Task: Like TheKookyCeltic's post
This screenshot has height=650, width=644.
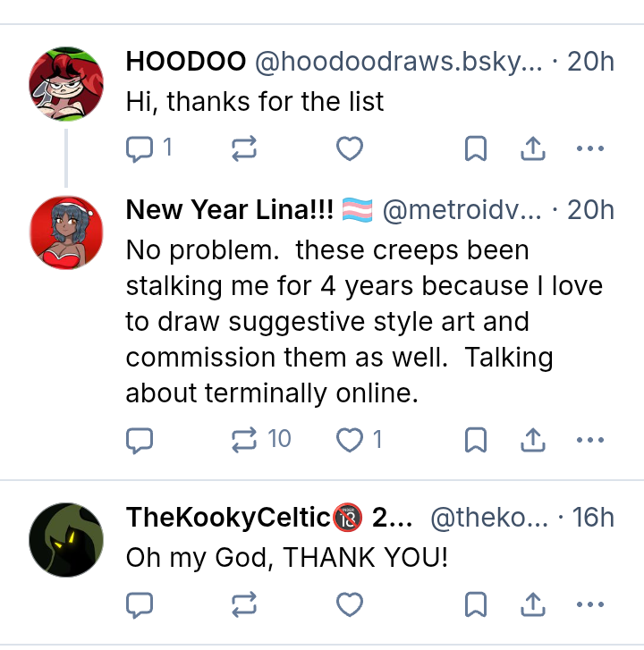Action: point(349,605)
